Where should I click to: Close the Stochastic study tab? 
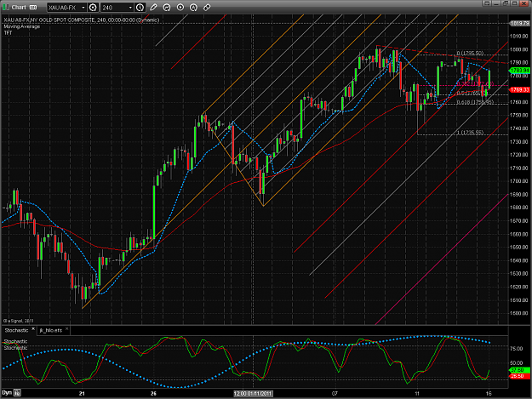coord(33,329)
